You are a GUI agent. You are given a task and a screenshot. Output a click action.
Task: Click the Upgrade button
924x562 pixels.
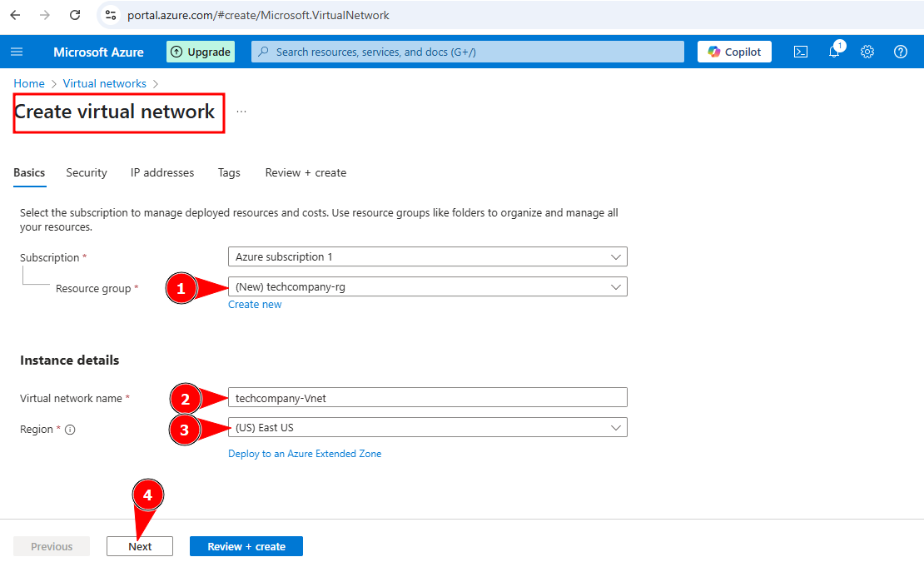[201, 52]
